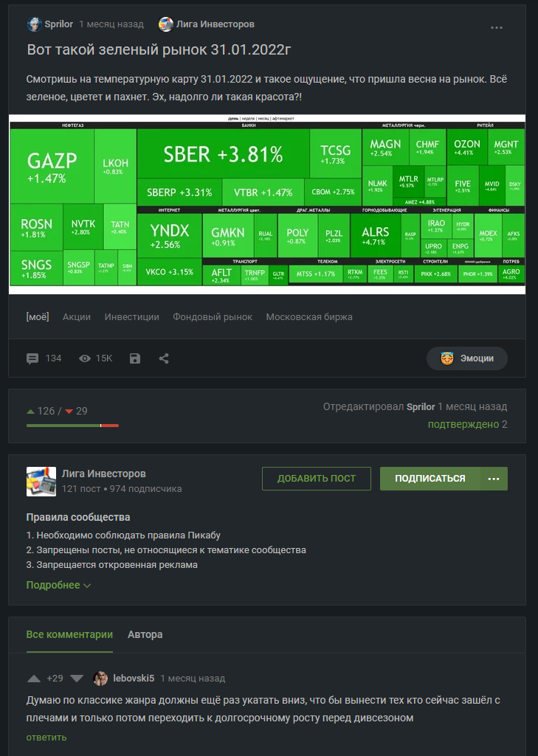Subscribe with ПОДПИСАТЬСЯ button

pyautogui.click(x=430, y=478)
